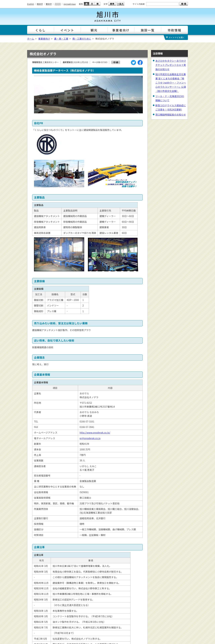The image size is (215, 644).
Task: Open the 観光 menu
Action: tap(94, 30)
